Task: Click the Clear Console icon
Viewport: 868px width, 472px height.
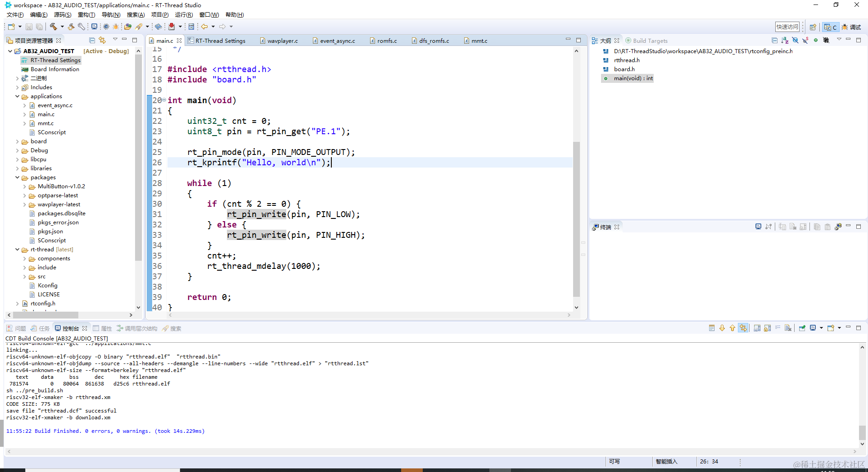Action: 788,328
